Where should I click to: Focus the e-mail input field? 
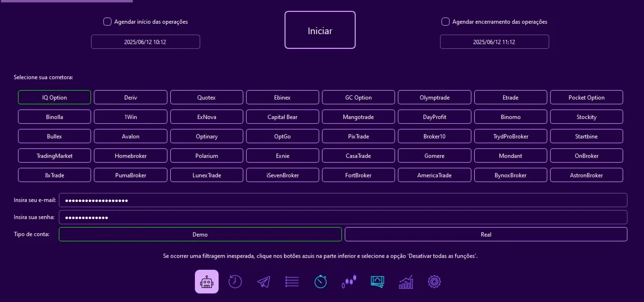[343, 200]
